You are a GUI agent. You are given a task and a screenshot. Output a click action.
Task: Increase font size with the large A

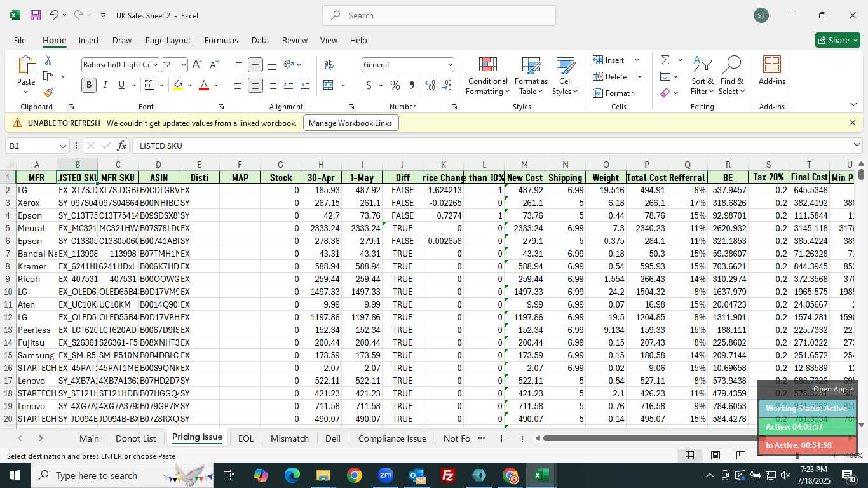tap(197, 65)
